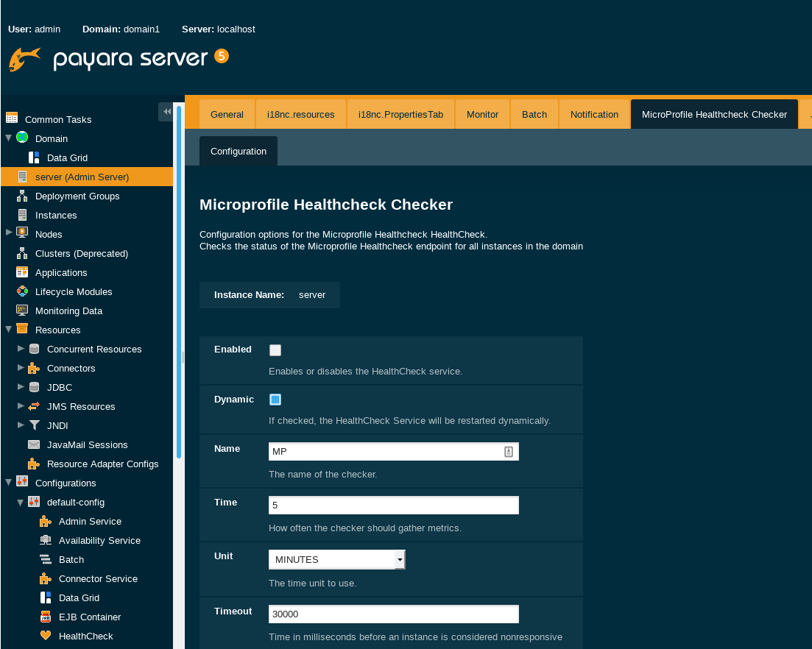Click the Availability Service icon
This screenshot has height=649, width=812.
tap(46, 540)
